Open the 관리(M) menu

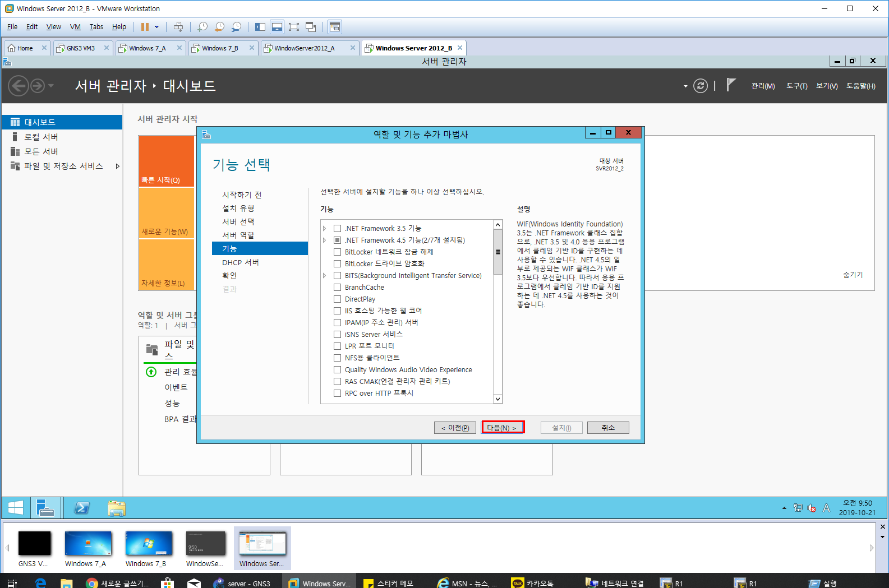tap(763, 86)
